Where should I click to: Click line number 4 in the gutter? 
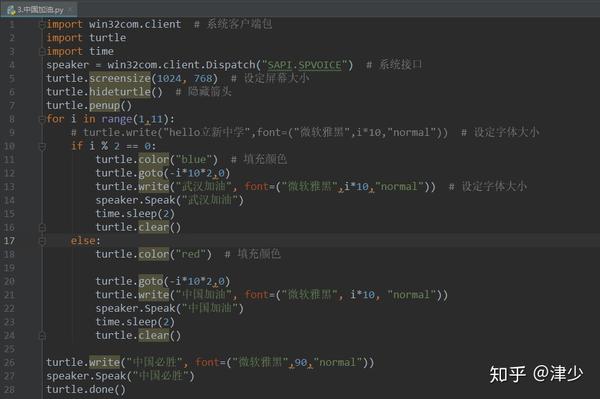12,65
